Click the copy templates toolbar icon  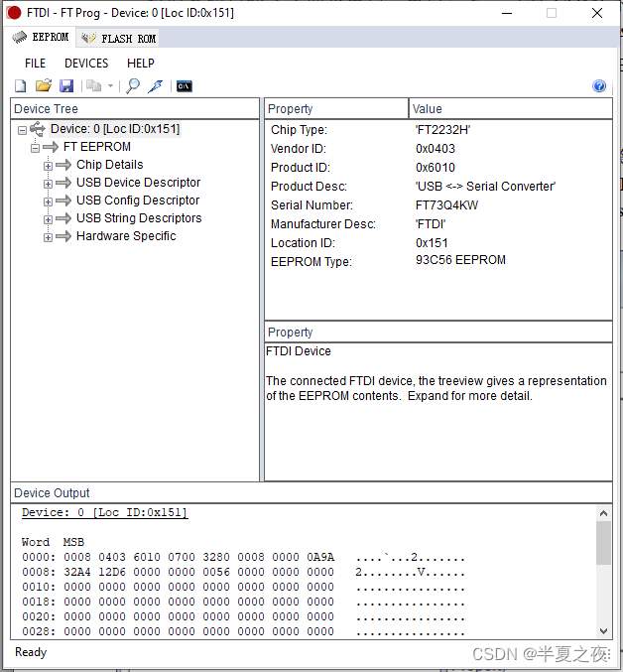pos(94,86)
